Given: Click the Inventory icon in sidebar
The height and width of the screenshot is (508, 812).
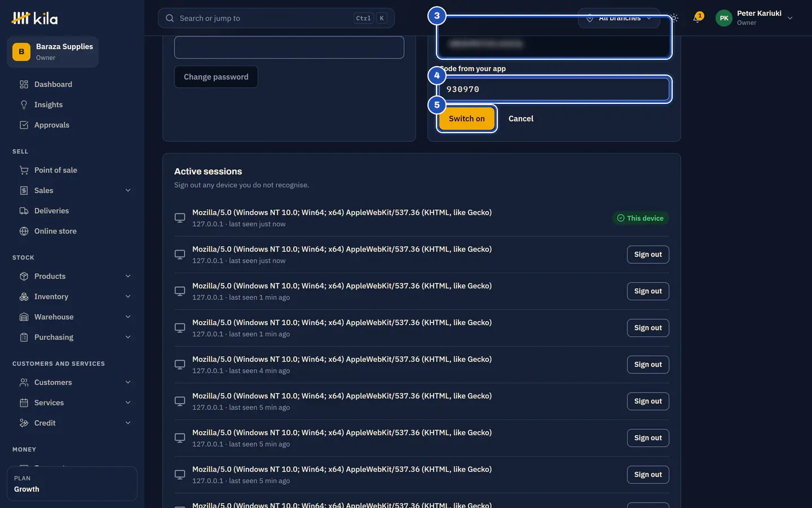Looking at the screenshot, I should [24, 296].
